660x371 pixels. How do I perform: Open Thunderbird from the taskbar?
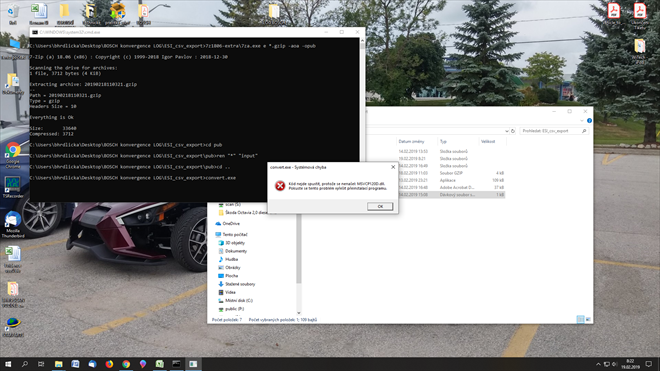pos(92,364)
